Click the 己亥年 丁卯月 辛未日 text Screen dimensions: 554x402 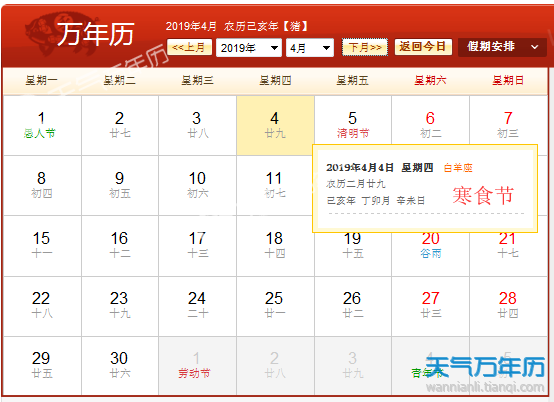pyautogui.click(x=376, y=201)
